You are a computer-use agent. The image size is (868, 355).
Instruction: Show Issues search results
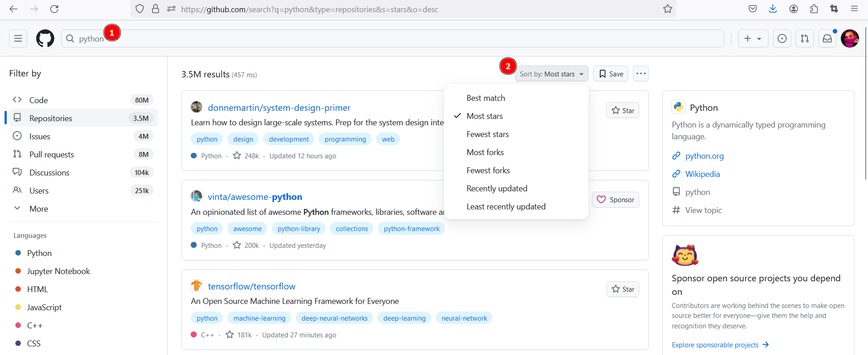click(x=84, y=136)
